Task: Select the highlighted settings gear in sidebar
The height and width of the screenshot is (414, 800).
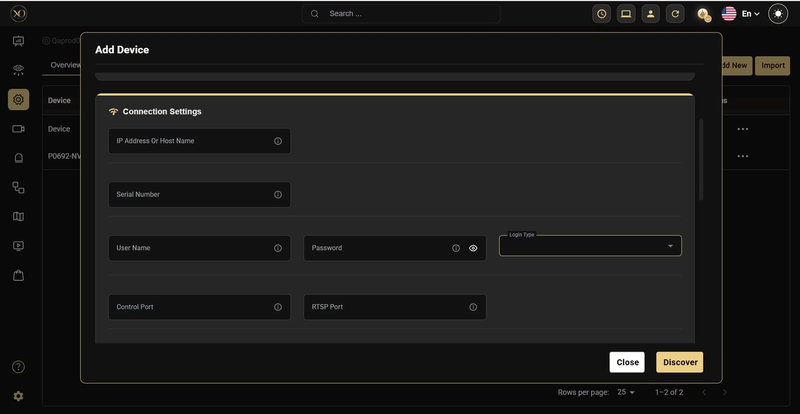Action: point(18,99)
